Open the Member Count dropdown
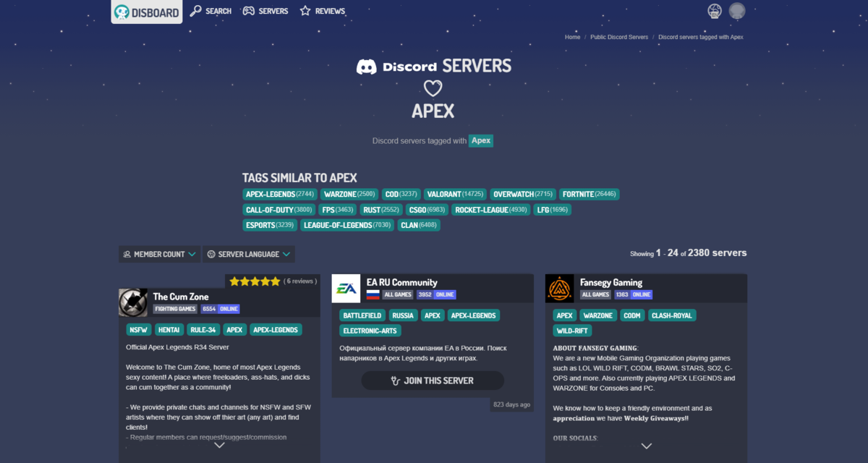868x463 pixels. click(159, 254)
